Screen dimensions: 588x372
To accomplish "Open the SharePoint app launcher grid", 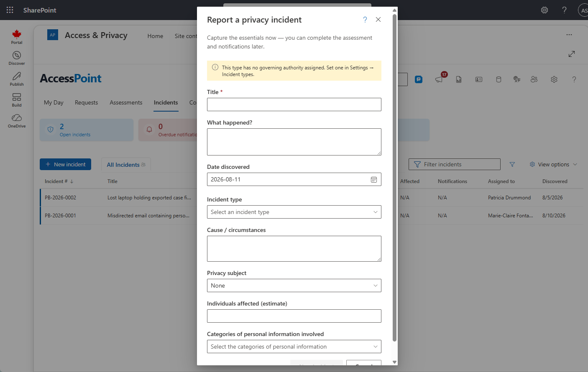I will tap(10, 10).
